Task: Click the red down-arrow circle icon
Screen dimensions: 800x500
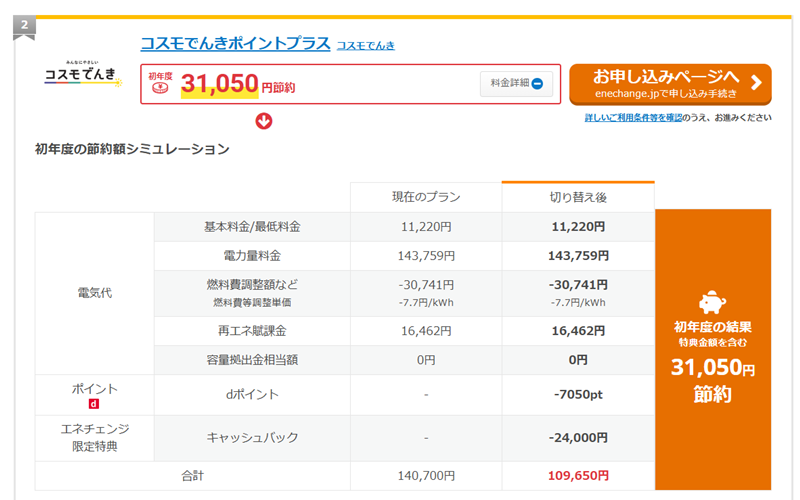Action: click(264, 121)
